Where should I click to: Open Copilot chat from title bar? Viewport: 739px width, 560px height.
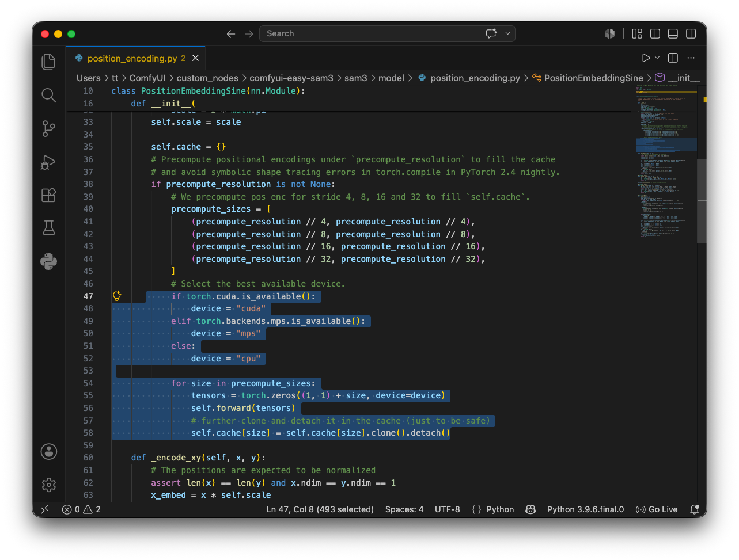tap(491, 33)
